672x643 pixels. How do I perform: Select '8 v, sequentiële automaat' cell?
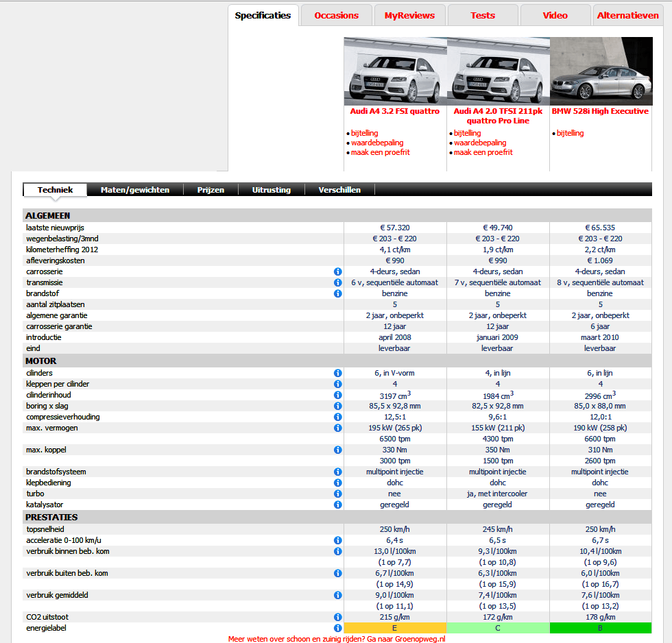[x=600, y=282]
